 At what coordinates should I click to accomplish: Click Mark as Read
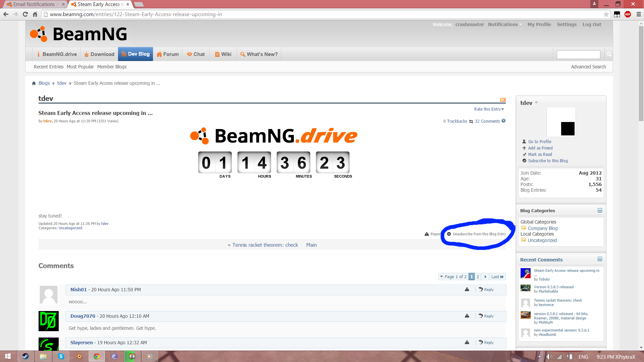pyautogui.click(x=540, y=155)
